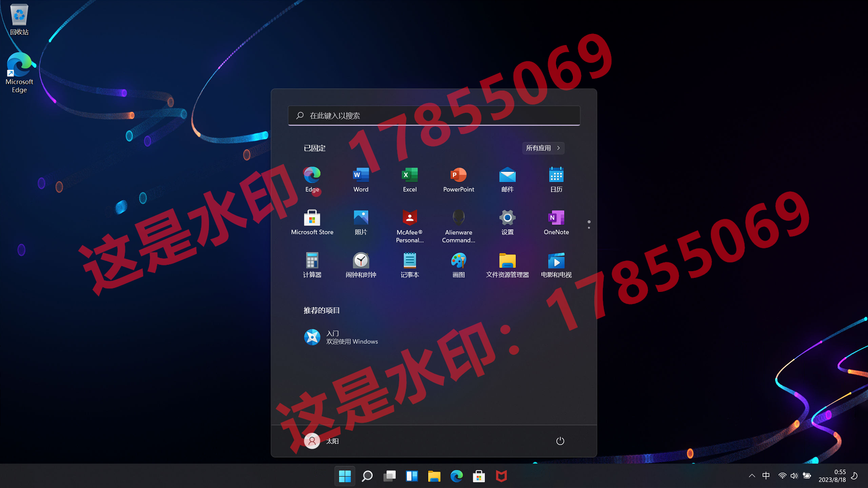Click the power button in the Start menu
The height and width of the screenshot is (488, 868).
pos(560,441)
